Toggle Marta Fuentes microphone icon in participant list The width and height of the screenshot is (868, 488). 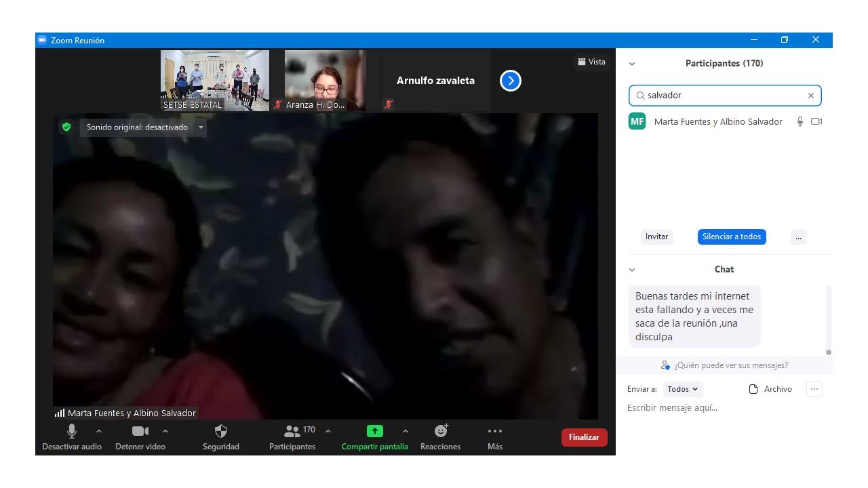800,121
